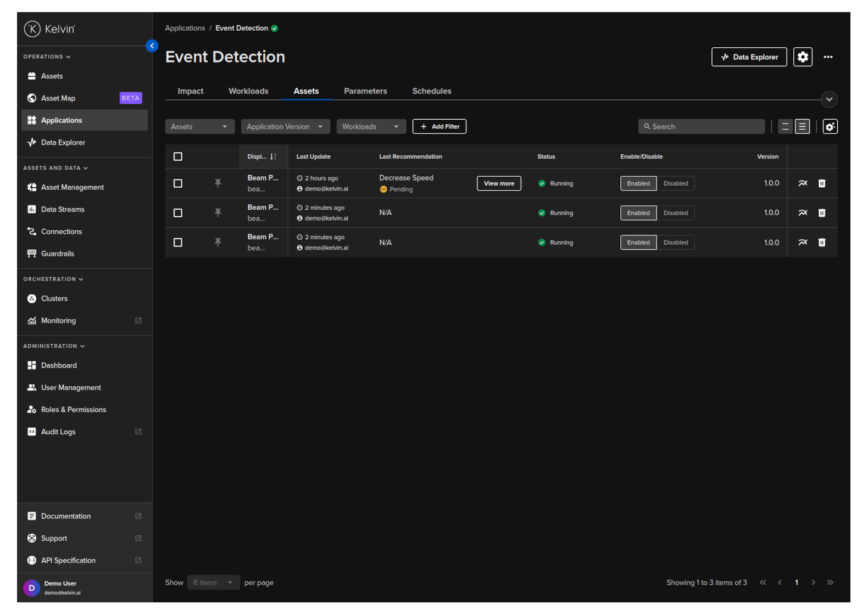This screenshot has width=868, height=615.
Task: Pin the second Beam Pump row
Action: tap(218, 213)
